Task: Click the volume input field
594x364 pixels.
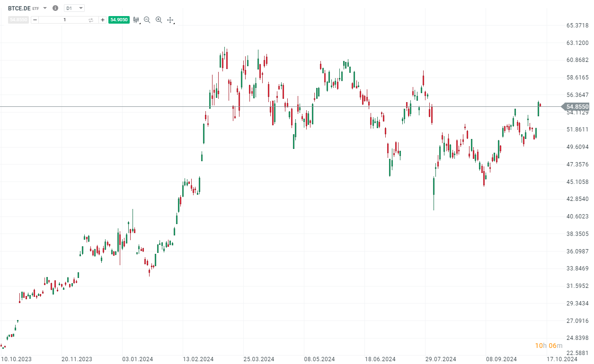Action: tap(65, 20)
